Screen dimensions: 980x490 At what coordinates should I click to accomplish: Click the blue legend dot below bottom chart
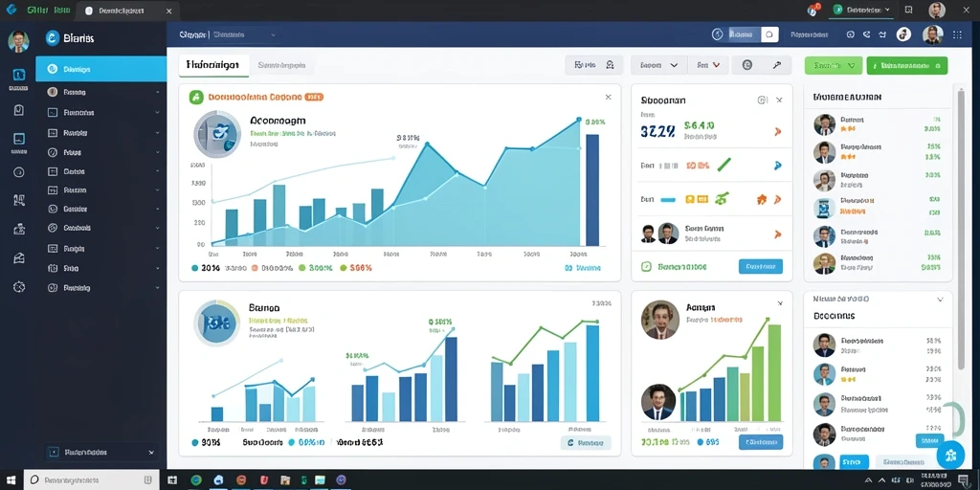pos(195,442)
